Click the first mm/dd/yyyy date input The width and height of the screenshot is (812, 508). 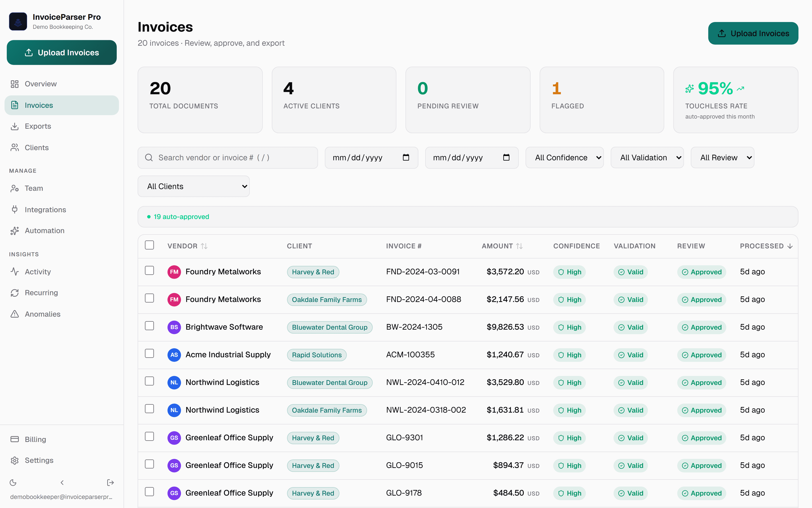[x=372, y=157]
